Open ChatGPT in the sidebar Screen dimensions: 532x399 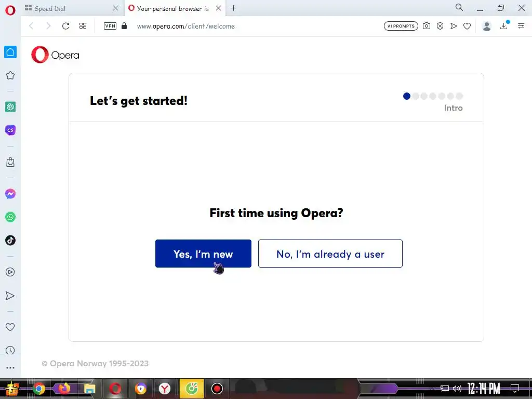(x=10, y=107)
